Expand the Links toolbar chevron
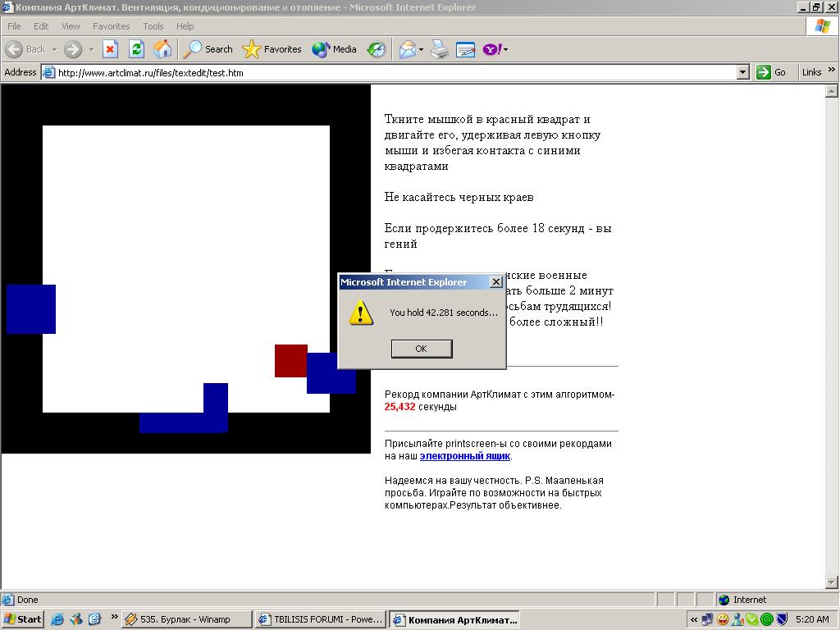 (x=832, y=71)
